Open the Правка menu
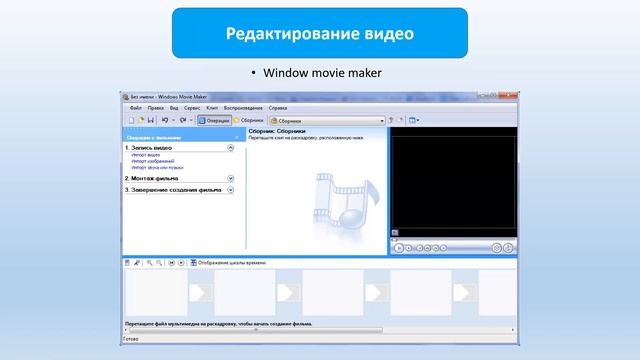Screen dimensions: 640x360 click(x=156, y=108)
